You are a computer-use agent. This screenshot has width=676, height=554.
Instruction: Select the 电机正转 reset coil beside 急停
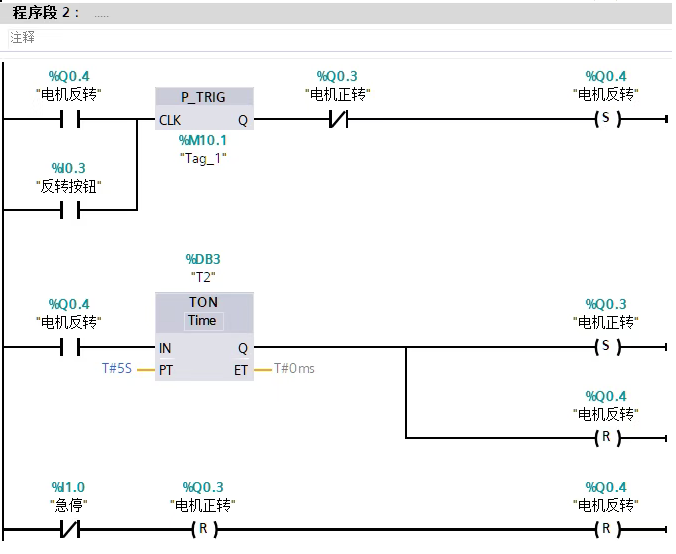coord(204,530)
